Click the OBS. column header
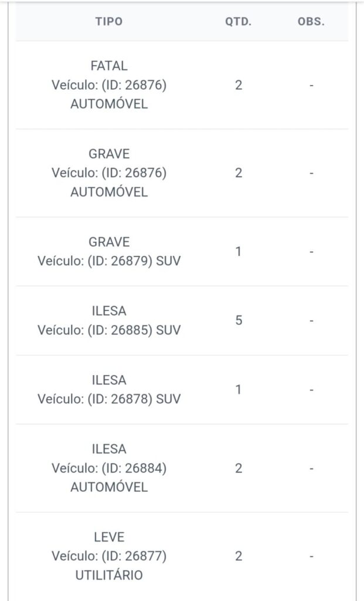The width and height of the screenshot is (364, 601). click(311, 22)
